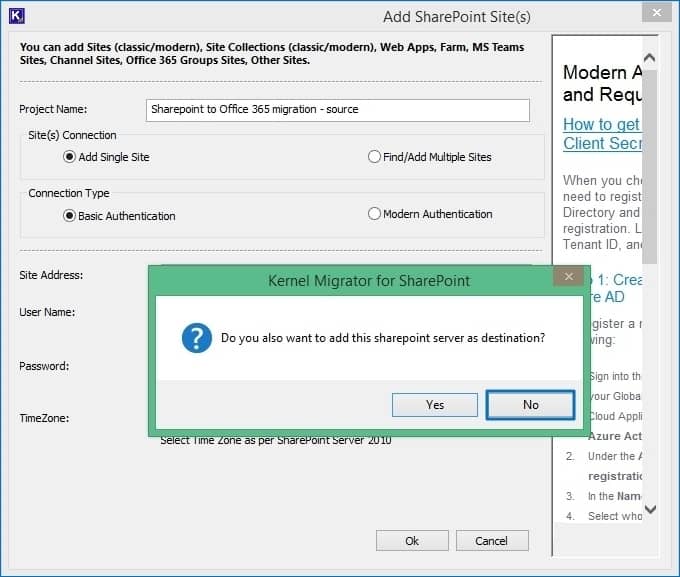Click help panel scroll down arrow

[650, 509]
